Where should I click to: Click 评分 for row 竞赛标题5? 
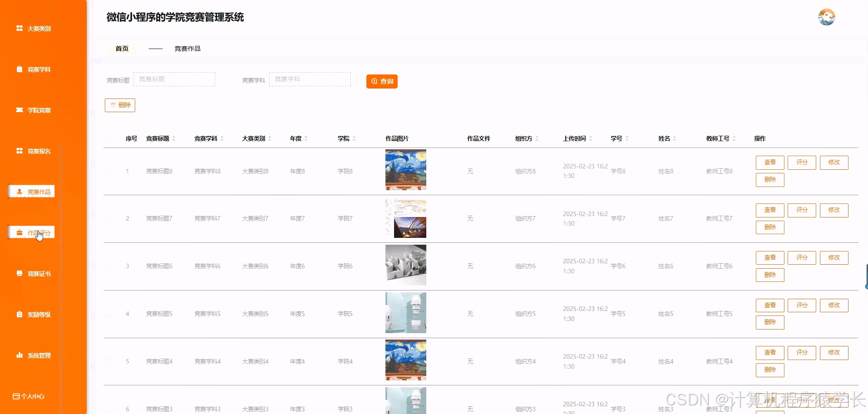point(802,306)
